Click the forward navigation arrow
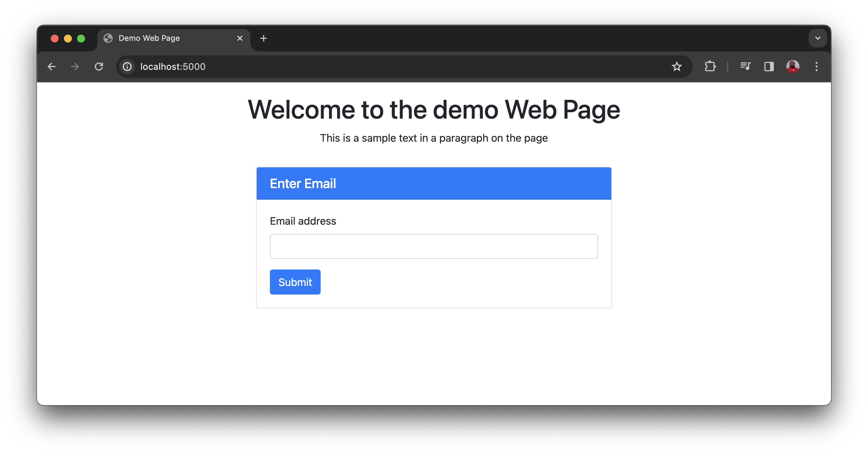Viewport: 868px width, 454px height. coord(75,67)
